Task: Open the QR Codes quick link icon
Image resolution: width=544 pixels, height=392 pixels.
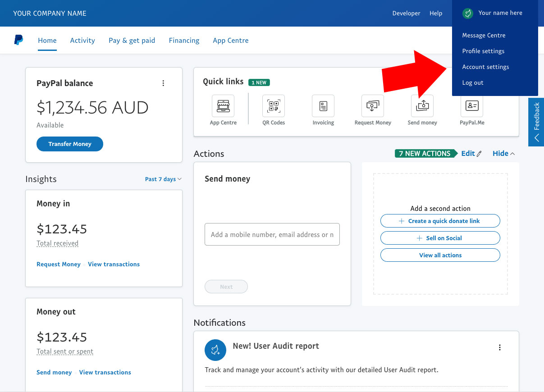Action: pos(274,106)
